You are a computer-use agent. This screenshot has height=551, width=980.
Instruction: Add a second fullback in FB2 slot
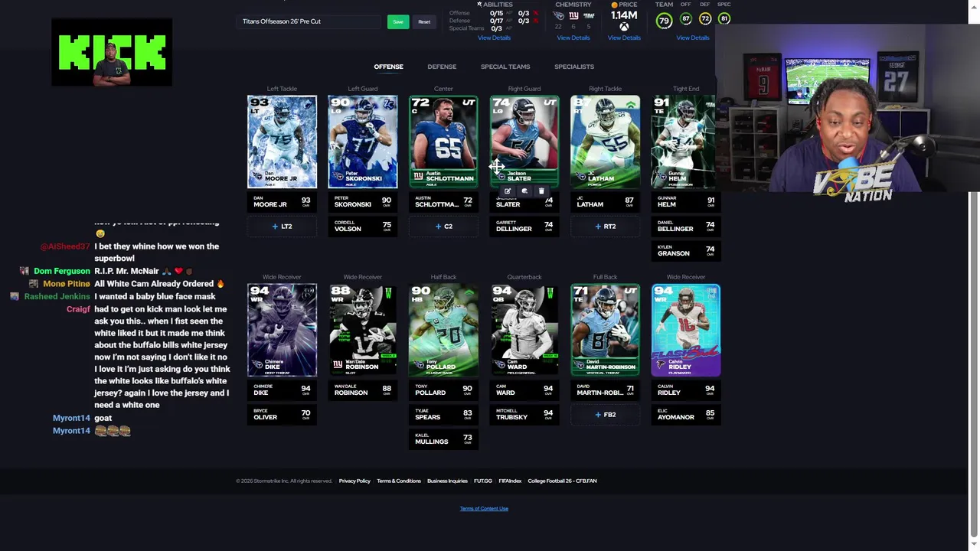[x=605, y=415]
